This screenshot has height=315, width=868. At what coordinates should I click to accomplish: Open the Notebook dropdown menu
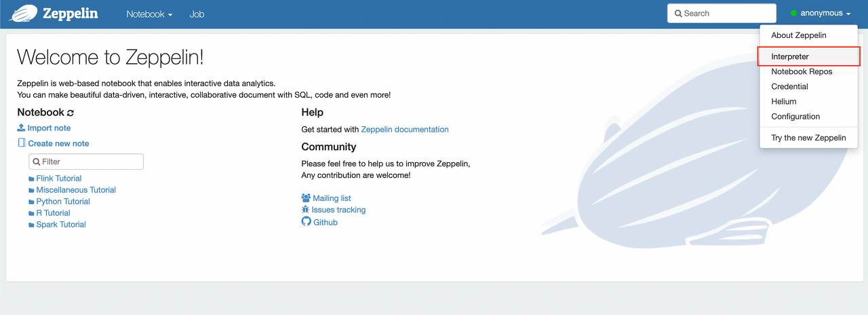[149, 14]
